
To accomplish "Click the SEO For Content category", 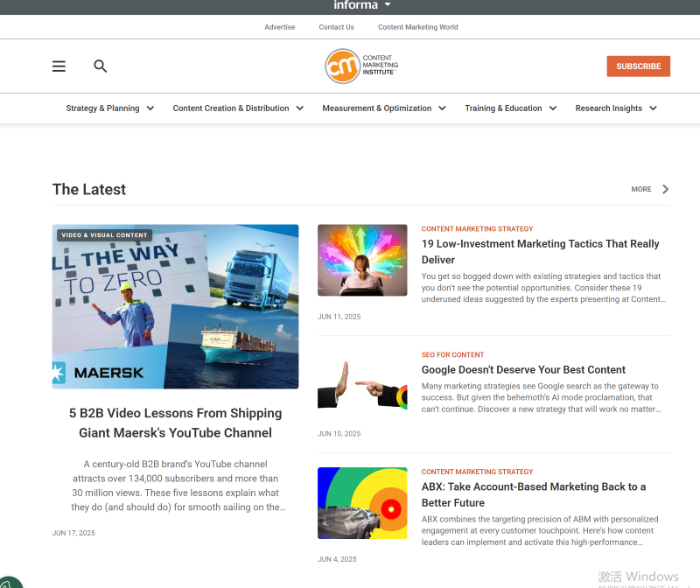I will (x=452, y=355).
